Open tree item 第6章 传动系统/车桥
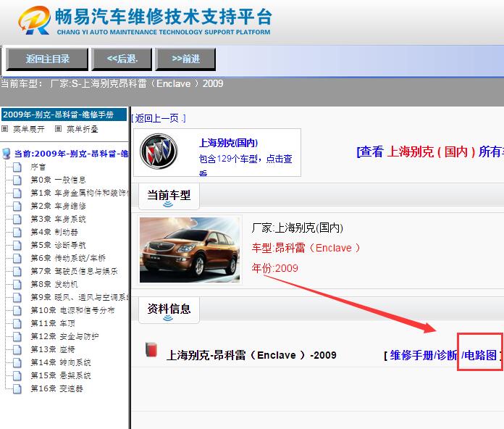Screen dimensions: 504x429 point(68,258)
